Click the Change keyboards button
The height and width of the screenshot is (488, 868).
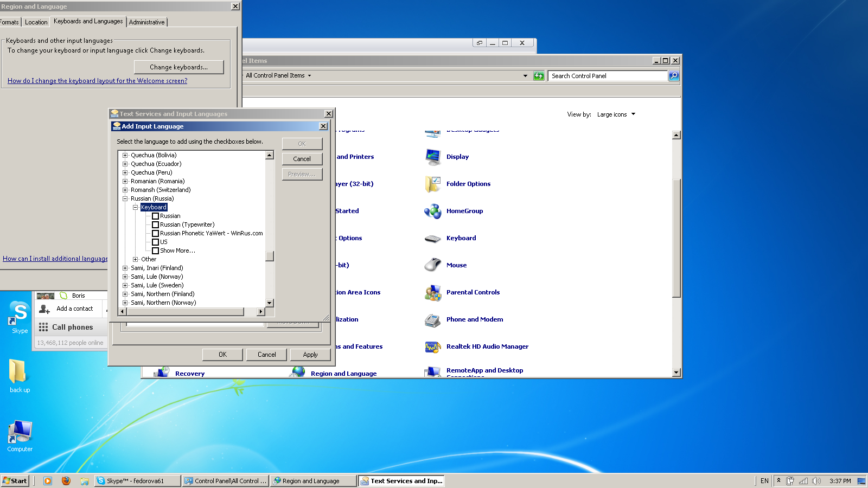coord(178,67)
